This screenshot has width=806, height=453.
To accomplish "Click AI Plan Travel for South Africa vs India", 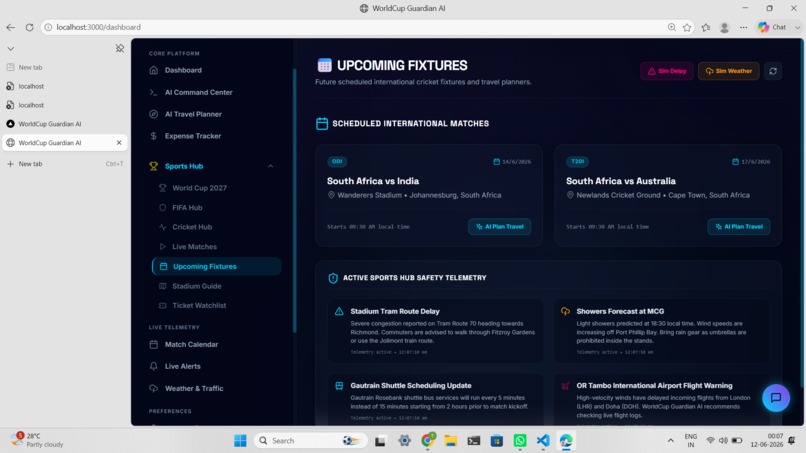I will pyautogui.click(x=500, y=226).
